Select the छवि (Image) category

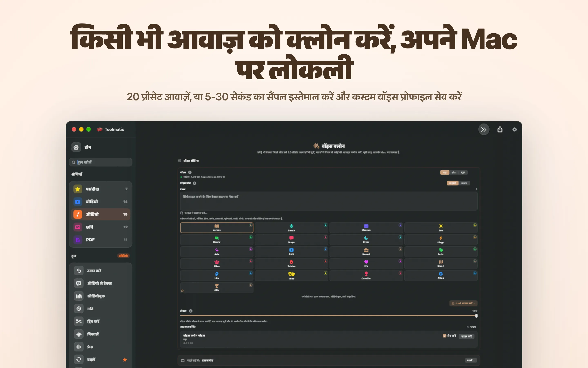[101, 227]
